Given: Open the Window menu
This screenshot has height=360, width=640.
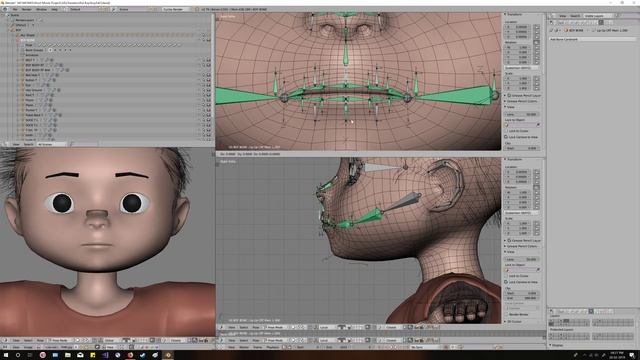Looking at the screenshot, I should point(41,9).
